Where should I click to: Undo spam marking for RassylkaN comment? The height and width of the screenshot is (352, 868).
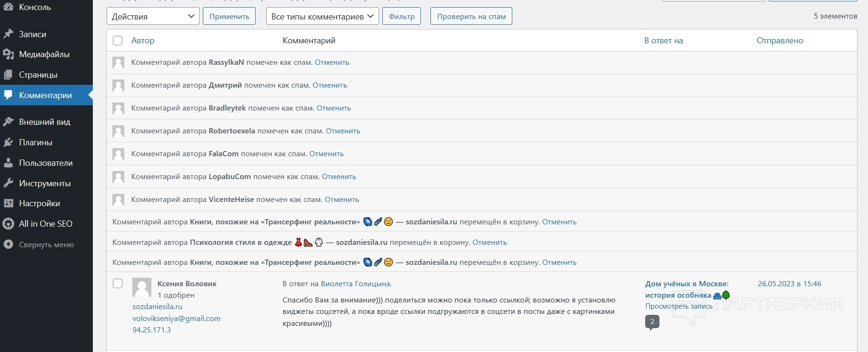tap(332, 62)
